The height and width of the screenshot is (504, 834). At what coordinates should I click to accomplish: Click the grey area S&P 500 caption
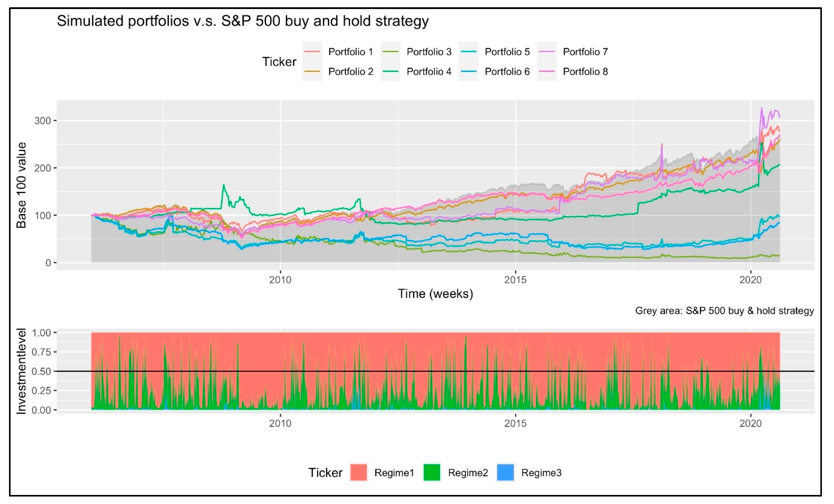(724, 311)
